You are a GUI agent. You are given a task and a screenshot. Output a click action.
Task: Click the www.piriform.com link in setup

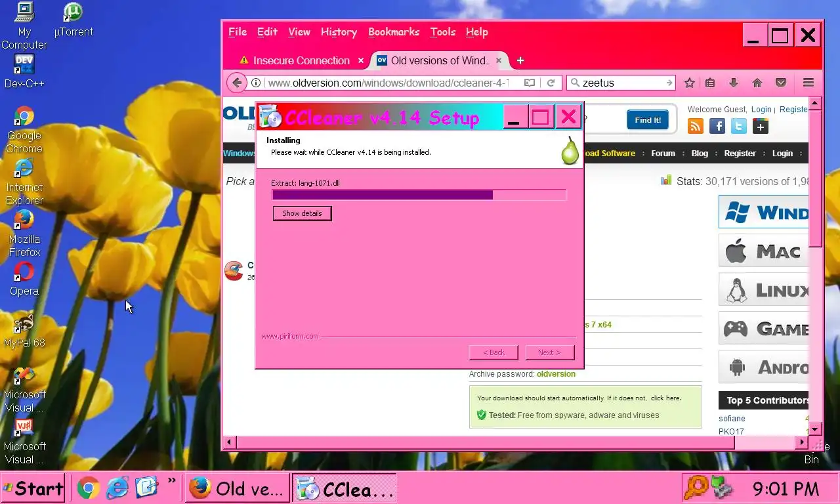pos(289,336)
